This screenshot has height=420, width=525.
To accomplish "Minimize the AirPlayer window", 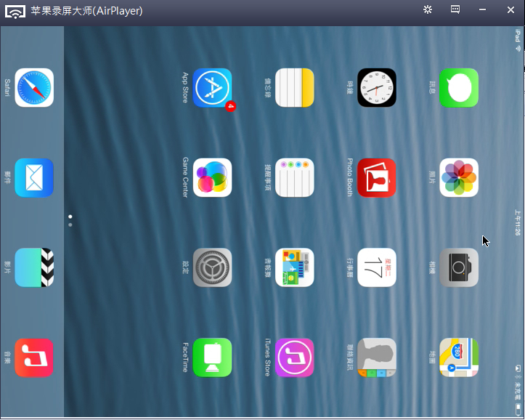I will point(482,9).
